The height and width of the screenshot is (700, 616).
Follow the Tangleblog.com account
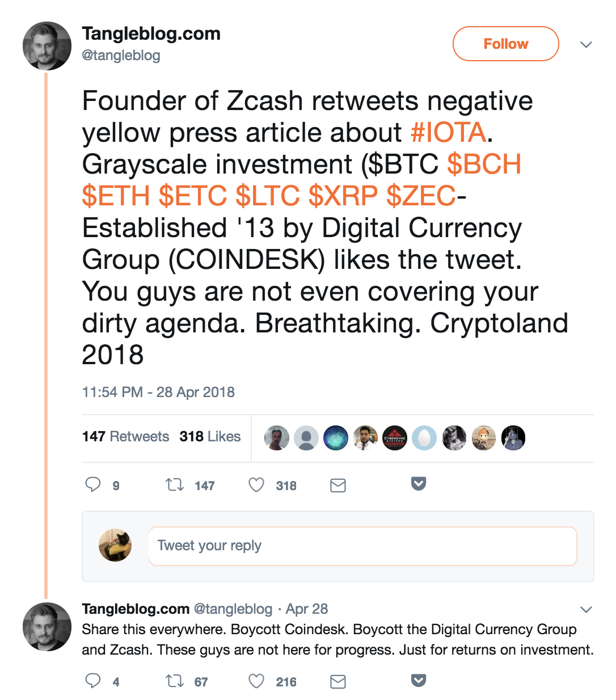[505, 44]
